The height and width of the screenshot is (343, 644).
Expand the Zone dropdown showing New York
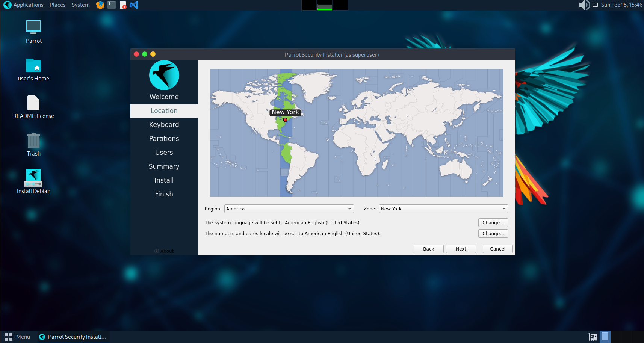coord(443,209)
